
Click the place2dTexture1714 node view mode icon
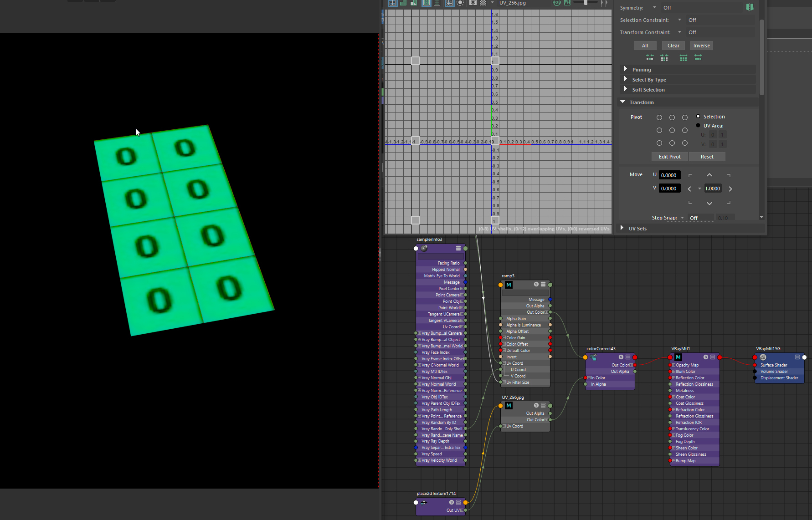click(458, 502)
